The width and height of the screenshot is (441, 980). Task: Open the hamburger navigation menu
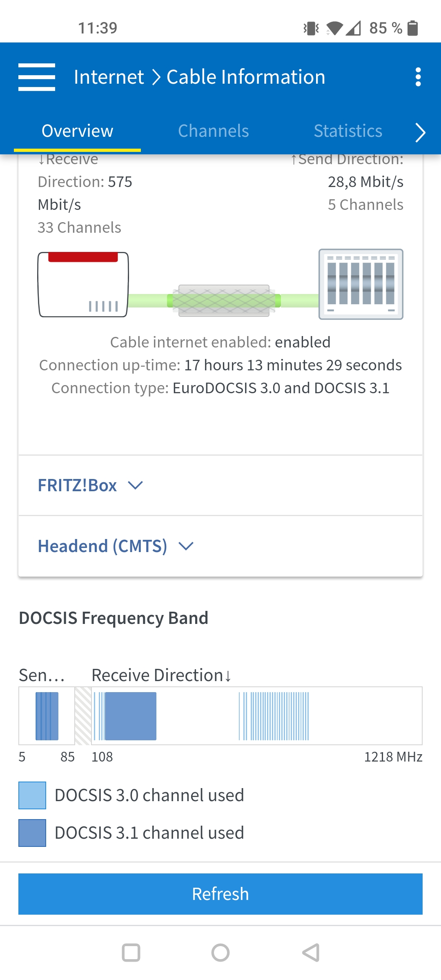(37, 77)
